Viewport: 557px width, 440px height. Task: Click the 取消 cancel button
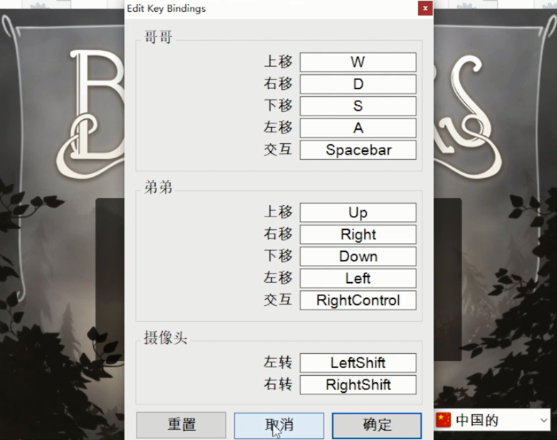279,425
